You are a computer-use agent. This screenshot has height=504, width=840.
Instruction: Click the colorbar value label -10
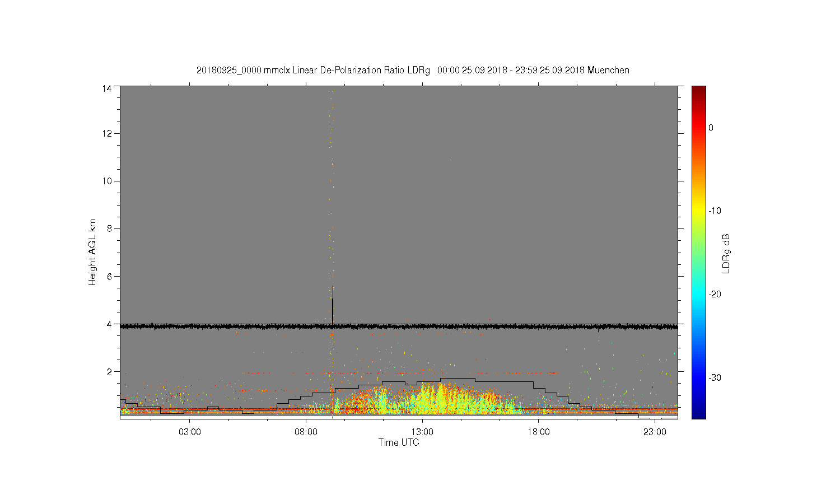click(x=714, y=211)
